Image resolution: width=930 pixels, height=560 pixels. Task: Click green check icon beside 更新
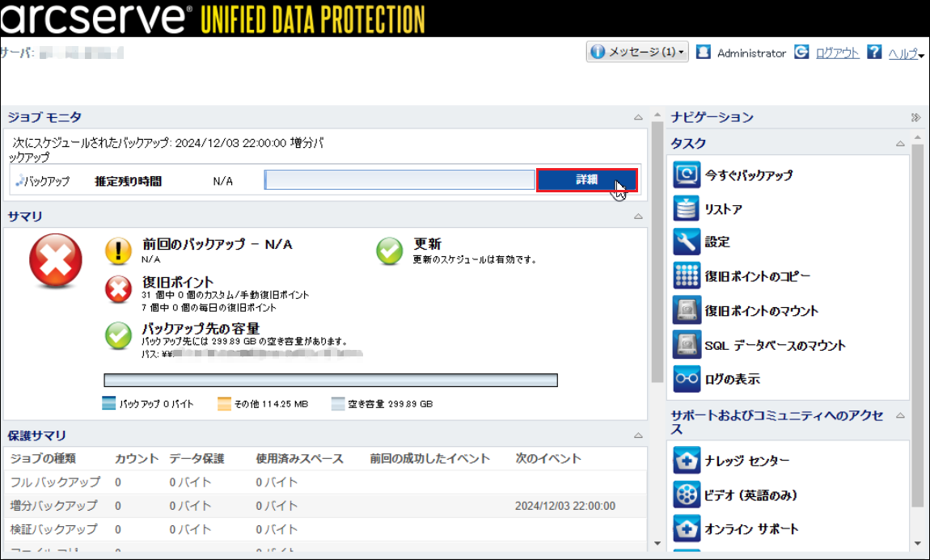390,251
